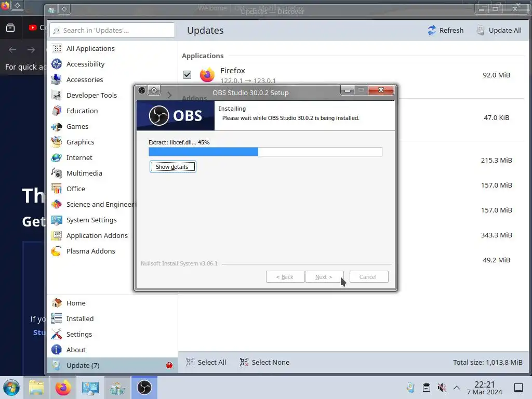Screen dimensions: 532x399
Task: Open the Office category icon
Action: coord(57,189)
